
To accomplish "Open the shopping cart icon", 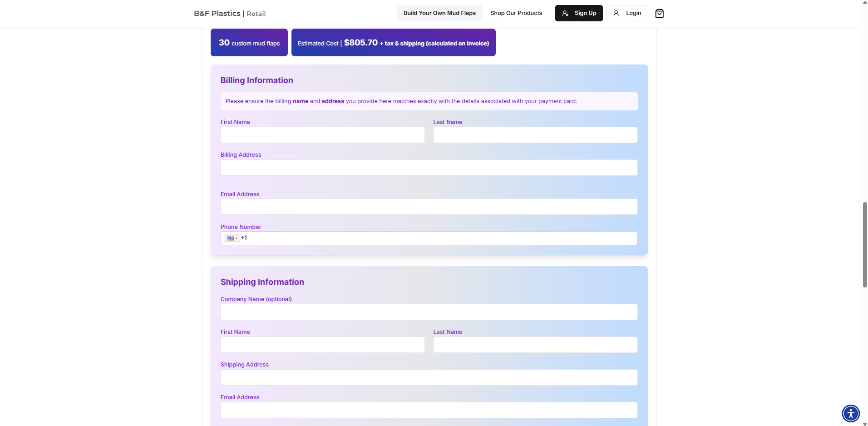I will pyautogui.click(x=659, y=14).
